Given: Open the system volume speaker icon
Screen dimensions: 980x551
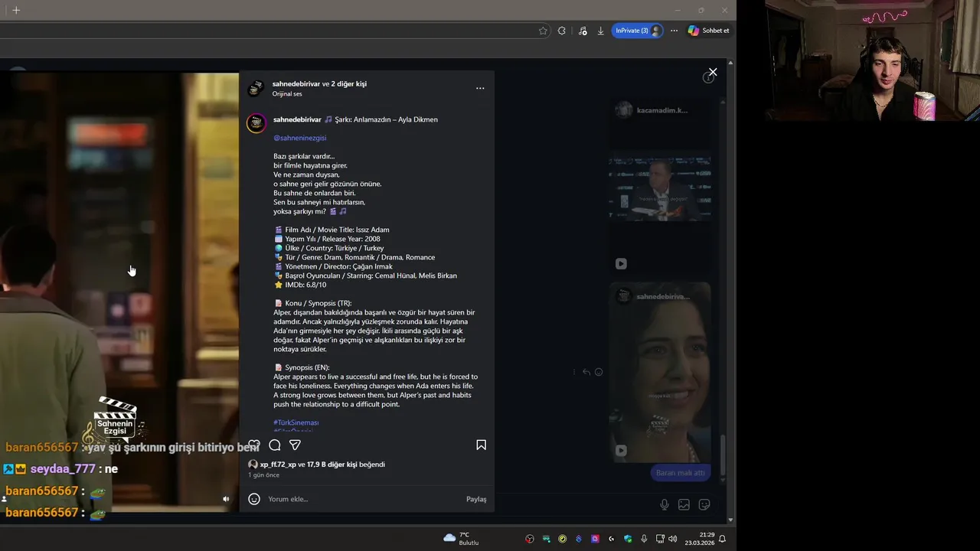Looking at the screenshot, I should [x=672, y=539].
